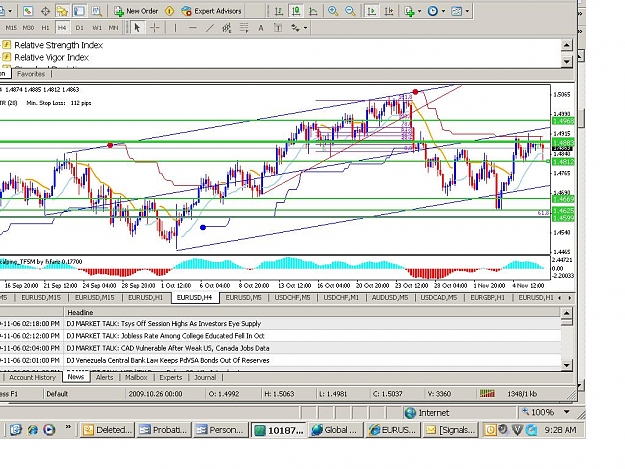
Task: Open the Alerts terminal tab
Action: (x=104, y=377)
